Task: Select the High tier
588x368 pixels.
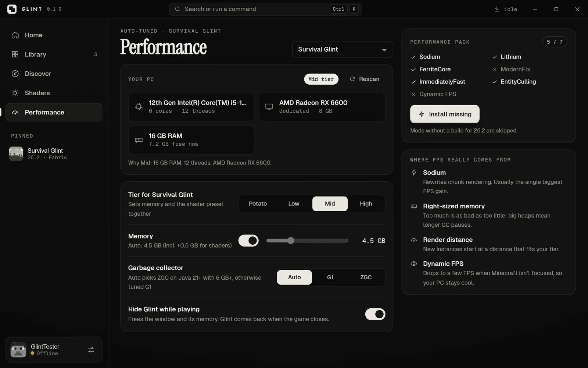Action: click(x=366, y=204)
